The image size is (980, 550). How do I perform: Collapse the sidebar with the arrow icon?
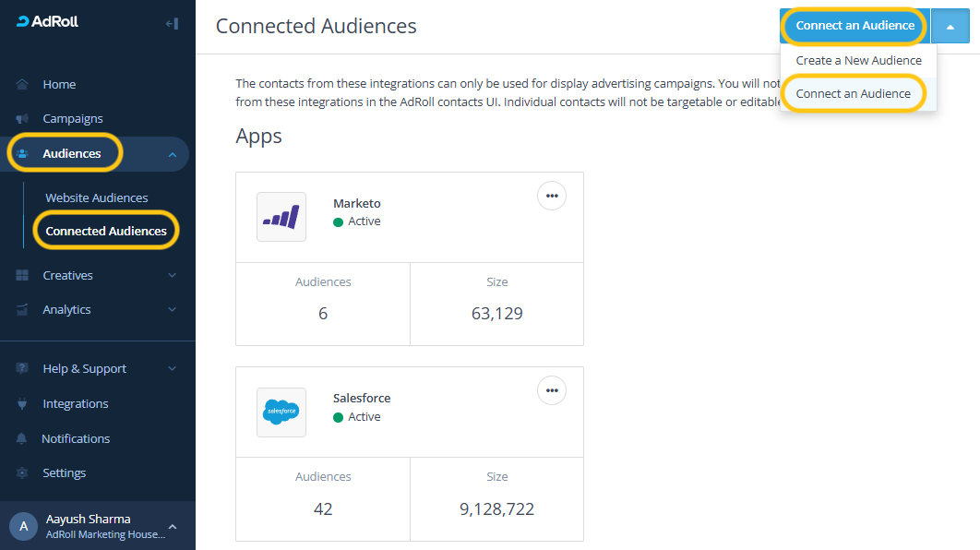(x=171, y=23)
